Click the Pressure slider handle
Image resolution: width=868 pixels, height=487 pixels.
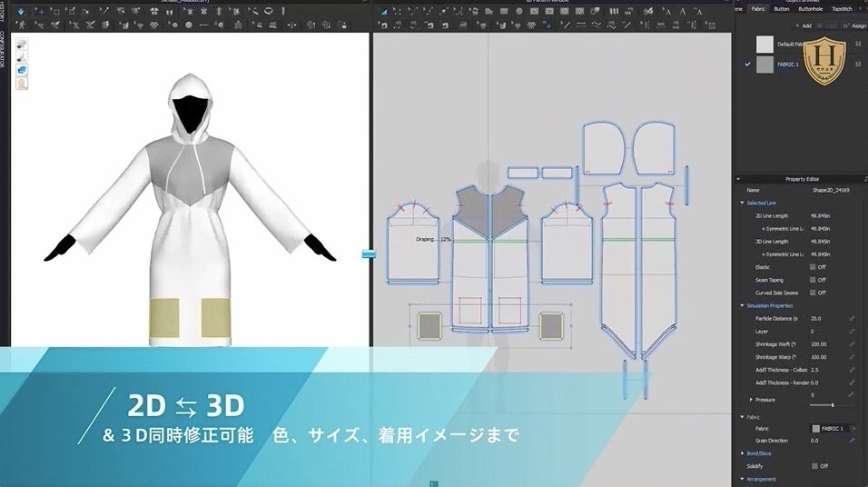point(833,405)
